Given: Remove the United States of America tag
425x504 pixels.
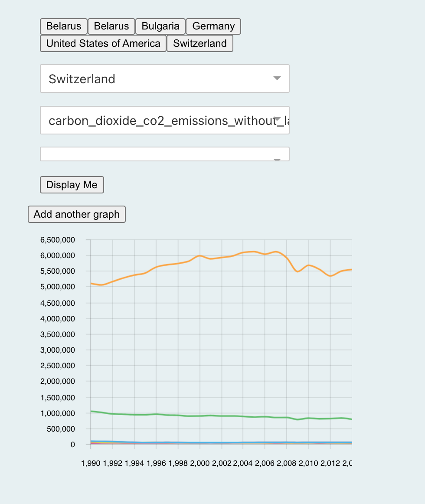Looking at the screenshot, I should coord(103,43).
